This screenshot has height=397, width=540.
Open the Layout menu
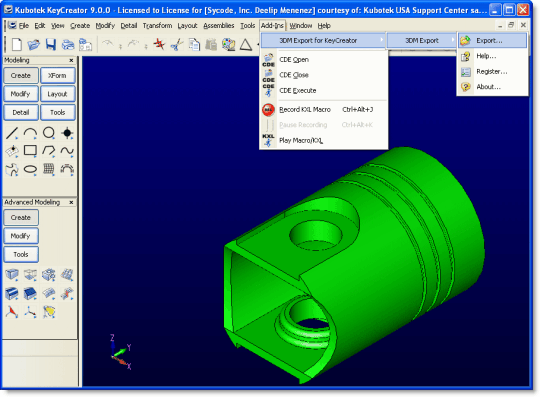coord(187,25)
